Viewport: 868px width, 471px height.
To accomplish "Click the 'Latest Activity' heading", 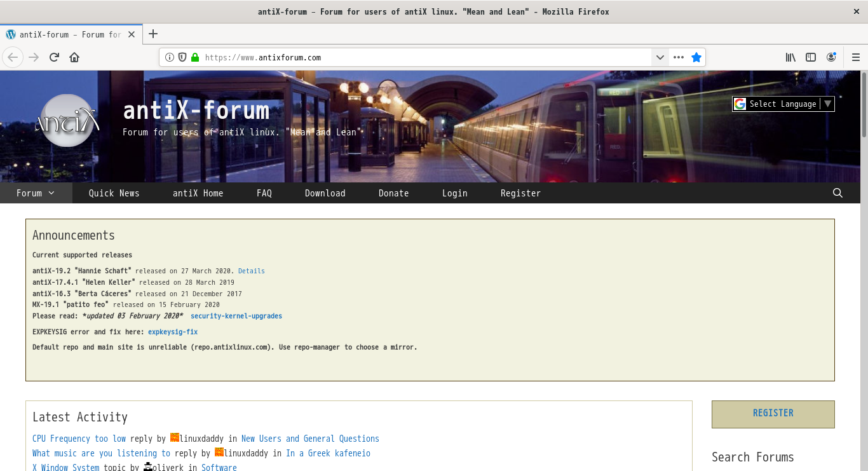I will coord(80,417).
